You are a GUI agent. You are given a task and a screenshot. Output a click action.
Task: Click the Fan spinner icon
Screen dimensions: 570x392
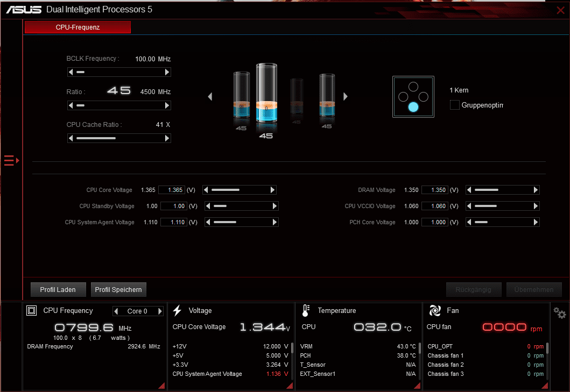pos(435,311)
